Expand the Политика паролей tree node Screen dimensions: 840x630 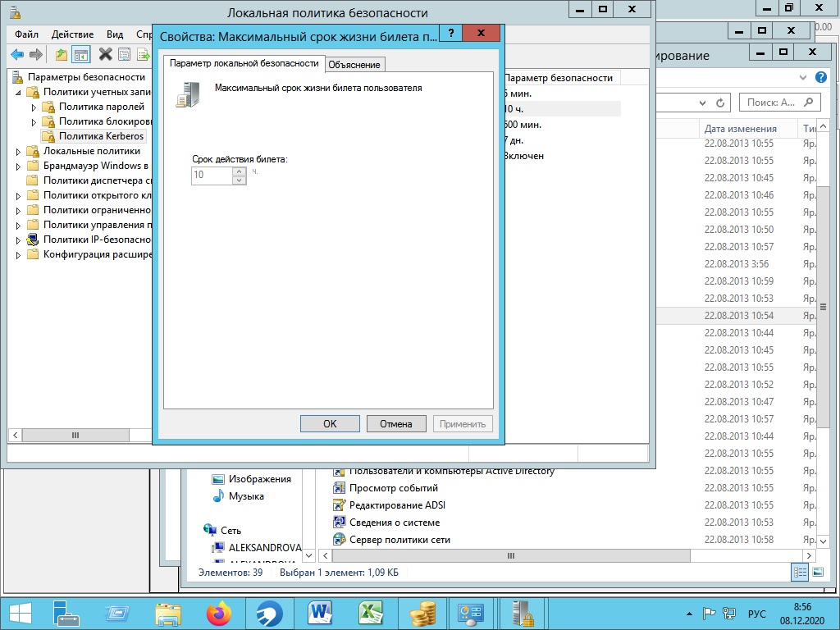click(34, 107)
